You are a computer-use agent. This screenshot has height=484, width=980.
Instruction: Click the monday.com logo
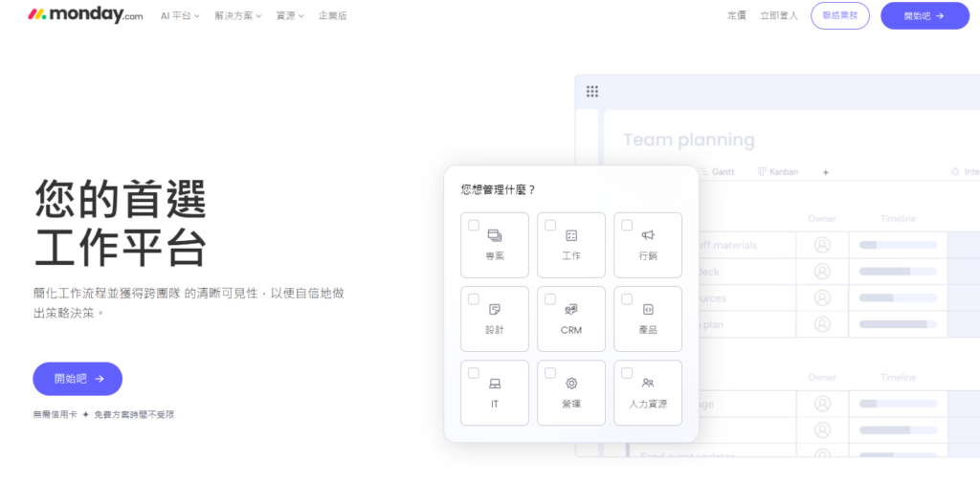pos(85,15)
